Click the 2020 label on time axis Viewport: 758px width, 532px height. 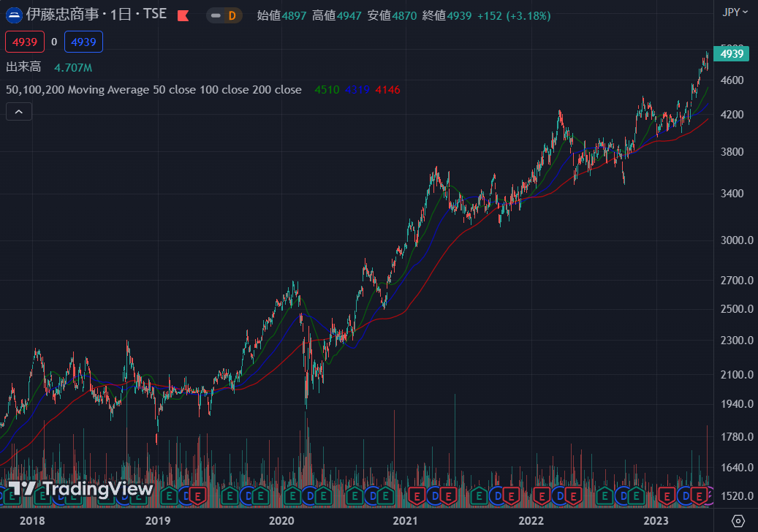pos(281,521)
